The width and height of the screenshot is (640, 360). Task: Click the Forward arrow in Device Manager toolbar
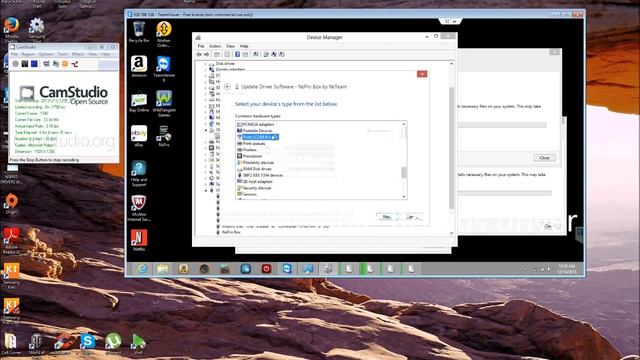(x=207, y=54)
